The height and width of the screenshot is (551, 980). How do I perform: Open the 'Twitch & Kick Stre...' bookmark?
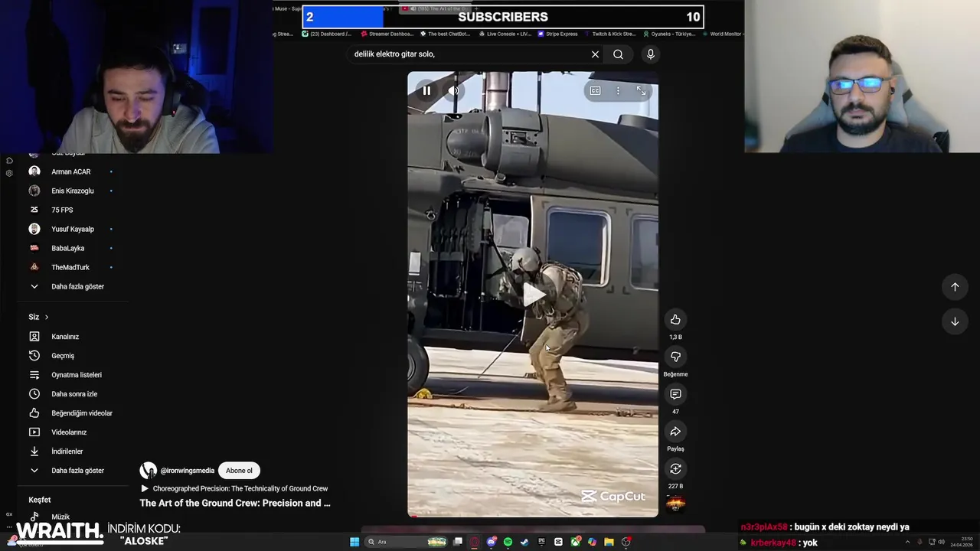coord(610,34)
